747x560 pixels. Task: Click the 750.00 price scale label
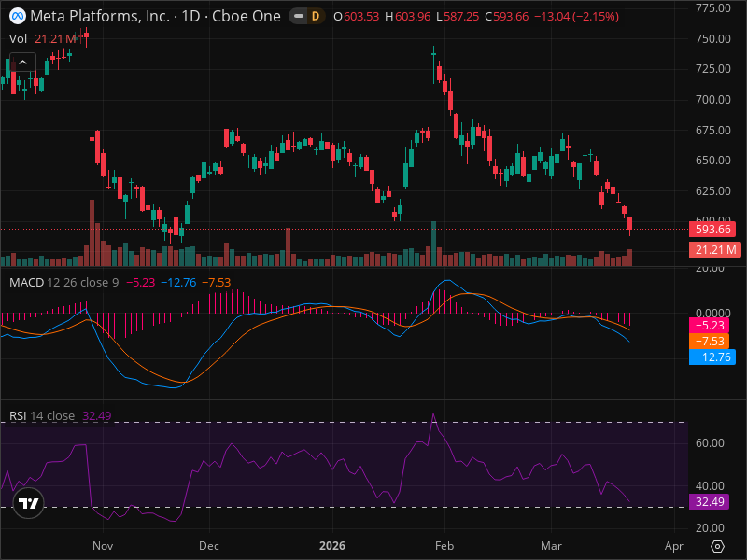pyautogui.click(x=712, y=38)
